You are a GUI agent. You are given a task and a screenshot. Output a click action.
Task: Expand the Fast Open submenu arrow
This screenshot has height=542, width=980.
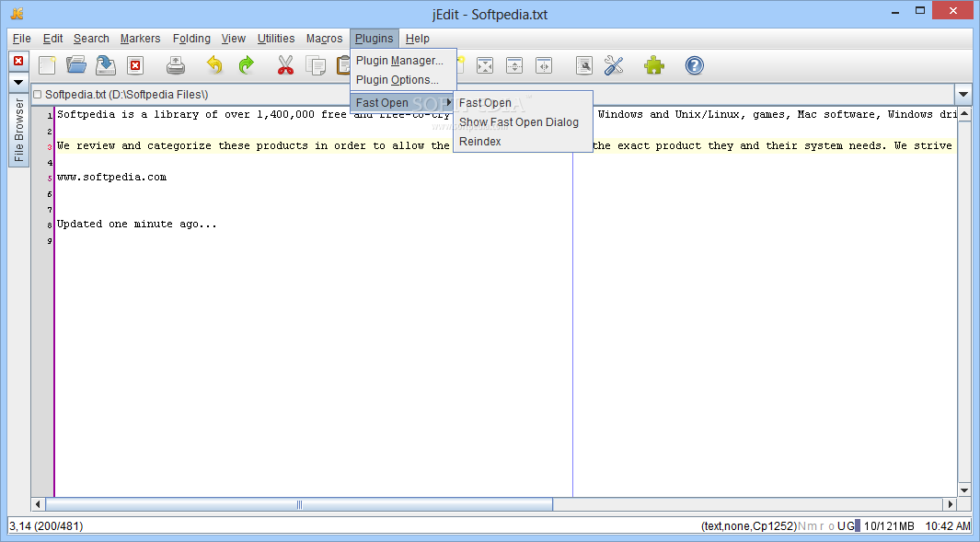click(449, 102)
